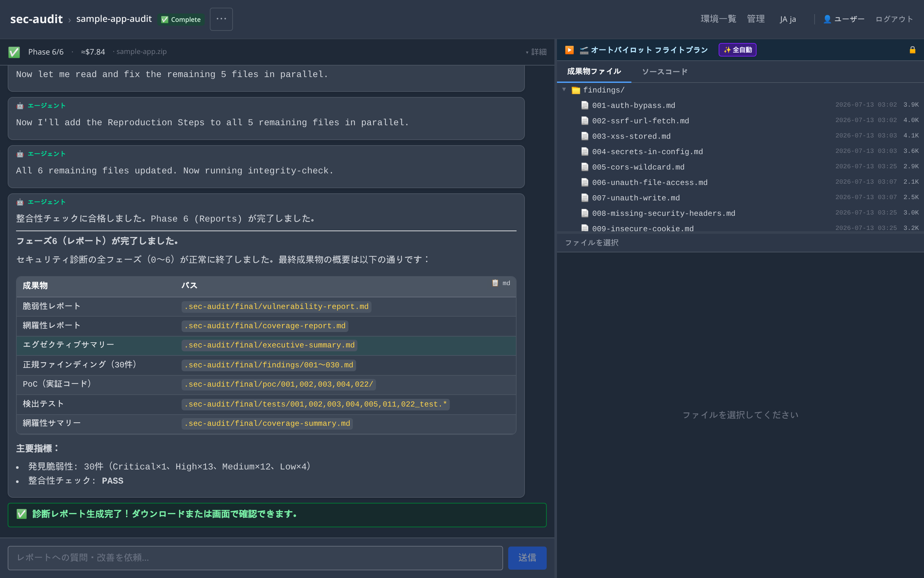This screenshot has width=924, height=578.
Task: Click the executive-summary.md path
Action: pos(269,345)
